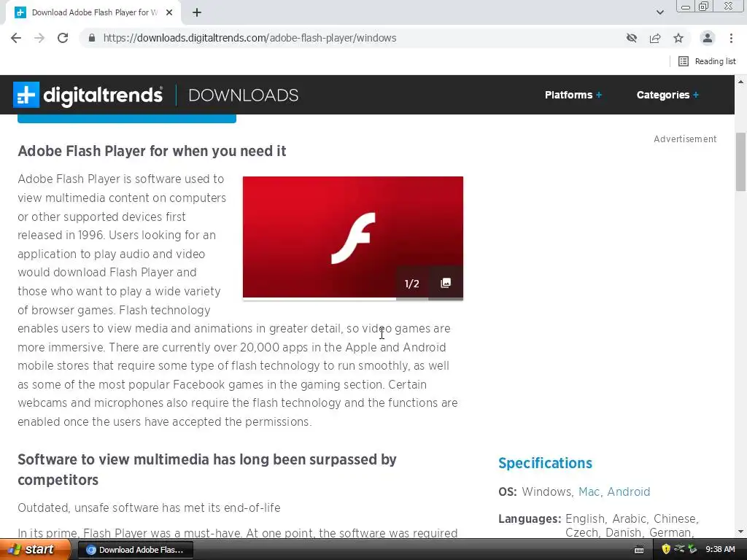747x560 pixels.
Task: Open Chrome three-dot menu
Action: coord(731,38)
